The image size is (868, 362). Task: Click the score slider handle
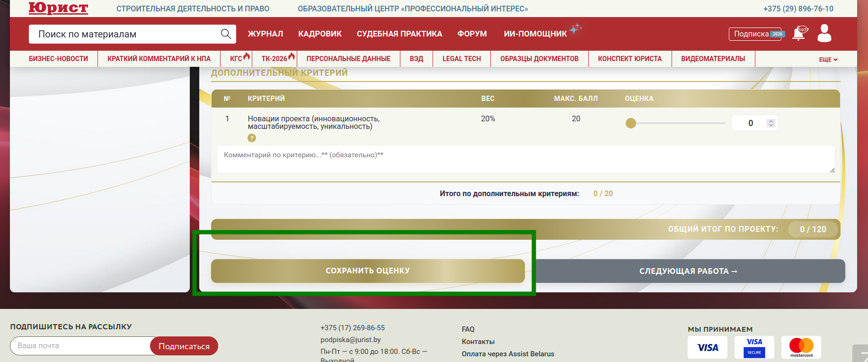coord(631,123)
